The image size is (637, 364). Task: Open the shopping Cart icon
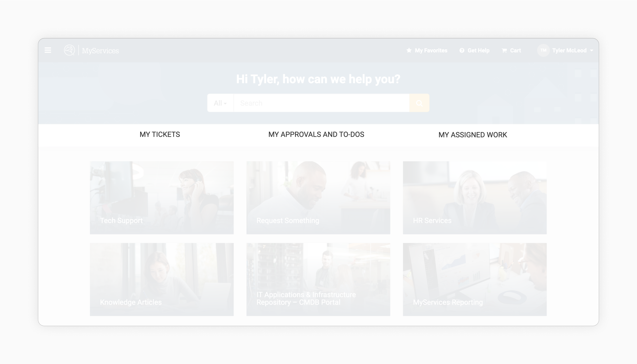tap(504, 50)
